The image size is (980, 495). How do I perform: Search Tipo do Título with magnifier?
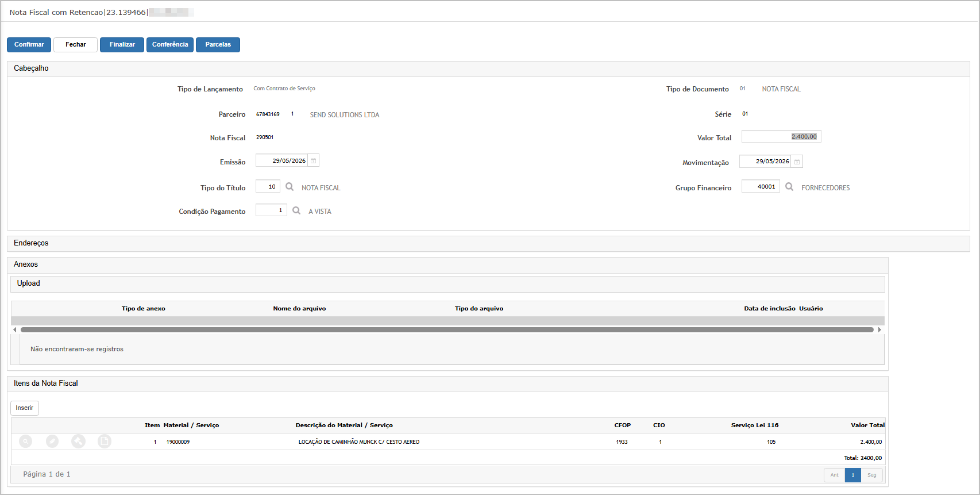coord(290,187)
